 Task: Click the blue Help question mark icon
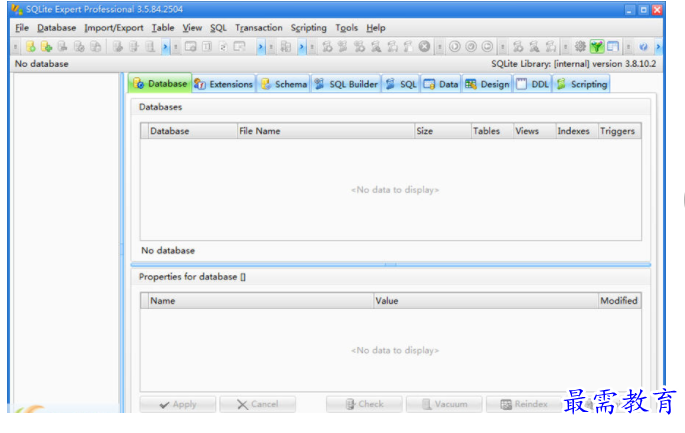pyautogui.click(x=643, y=46)
